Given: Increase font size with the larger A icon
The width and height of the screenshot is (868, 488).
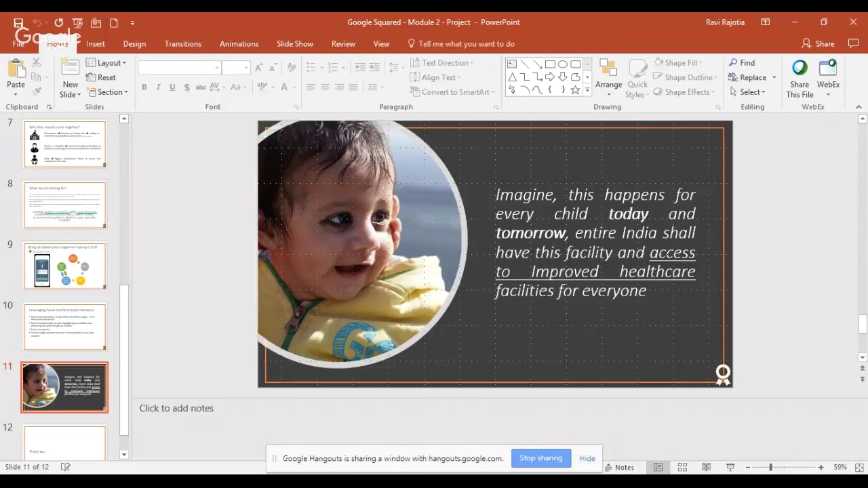Looking at the screenshot, I should [259, 68].
